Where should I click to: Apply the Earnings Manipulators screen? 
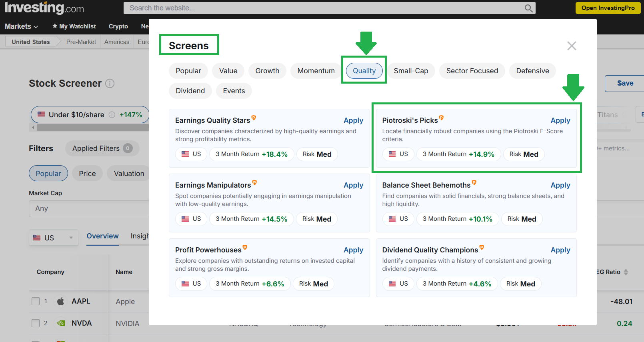point(354,185)
